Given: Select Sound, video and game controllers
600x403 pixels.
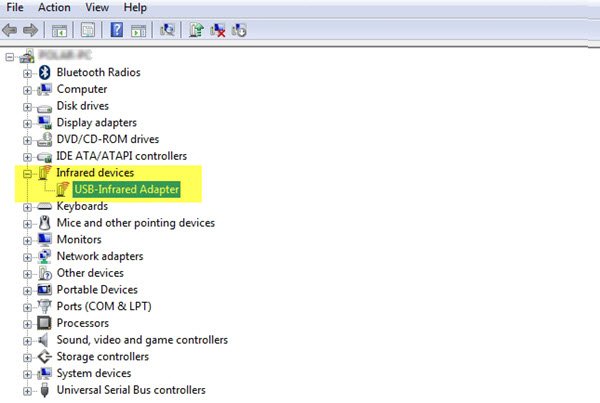Looking at the screenshot, I should click(x=142, y=340).
